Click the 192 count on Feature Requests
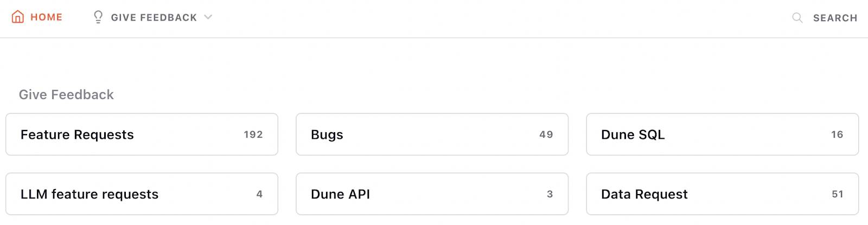The image size is (868, 225). [x=253, y=134]
